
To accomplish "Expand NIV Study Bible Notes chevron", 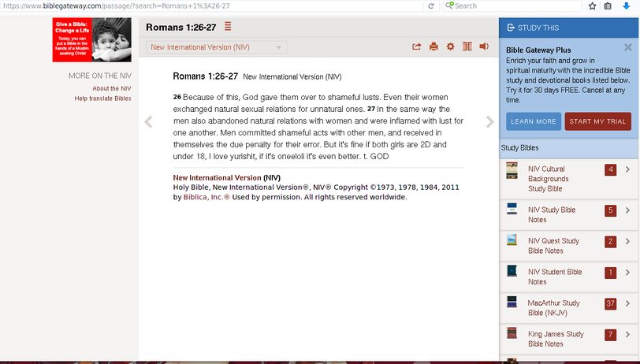I will [x=627, y=210].
